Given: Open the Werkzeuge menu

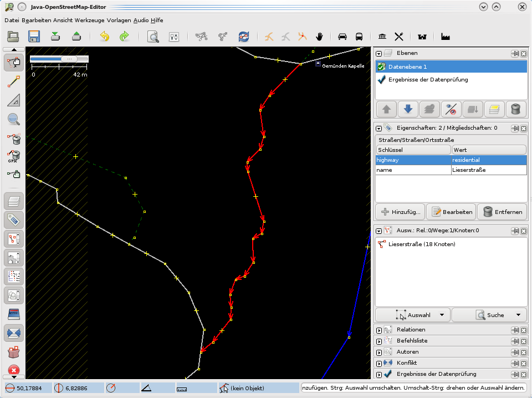Looking at the screenshot, I should [89, 20].
